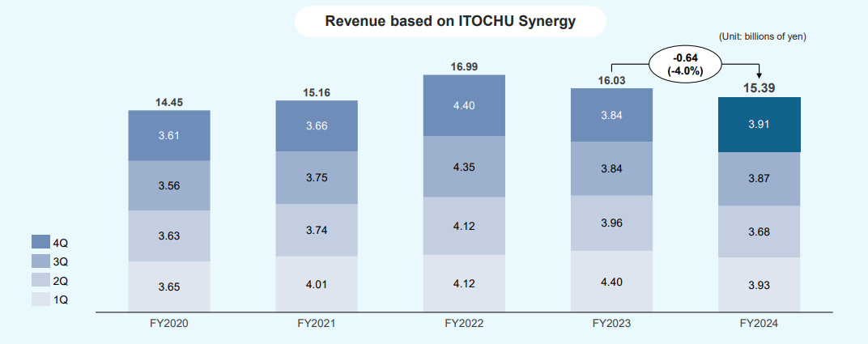This screenshot has height=344, width=868.
Task: Select the FY2020 4Q segment '3.61'
Action: 169,135
